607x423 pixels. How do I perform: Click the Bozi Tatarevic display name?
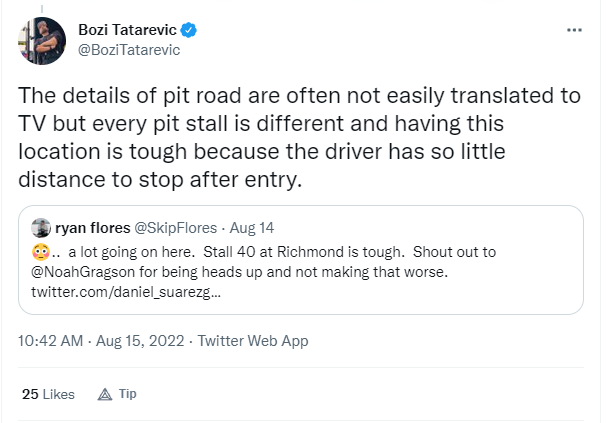tap(127, 30)
